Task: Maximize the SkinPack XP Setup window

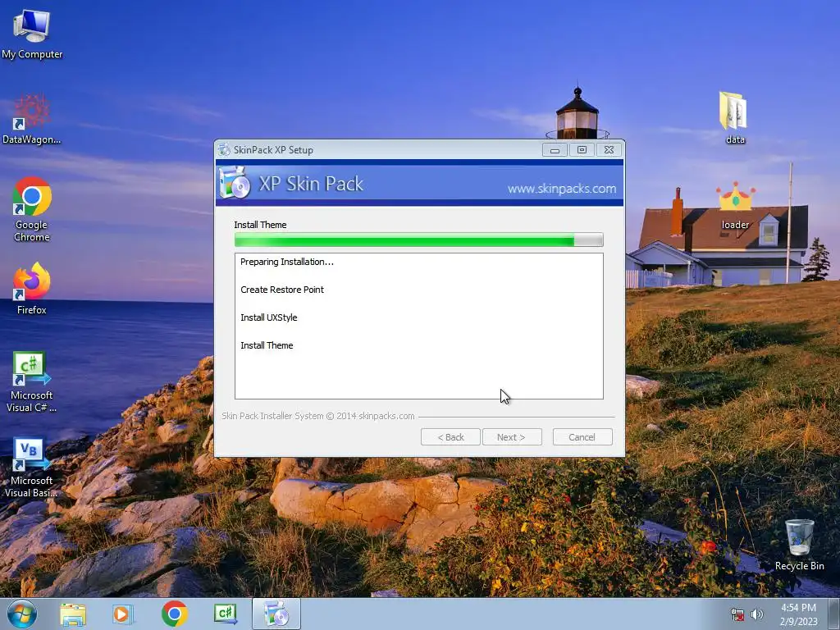Action: tap(582, 150)
